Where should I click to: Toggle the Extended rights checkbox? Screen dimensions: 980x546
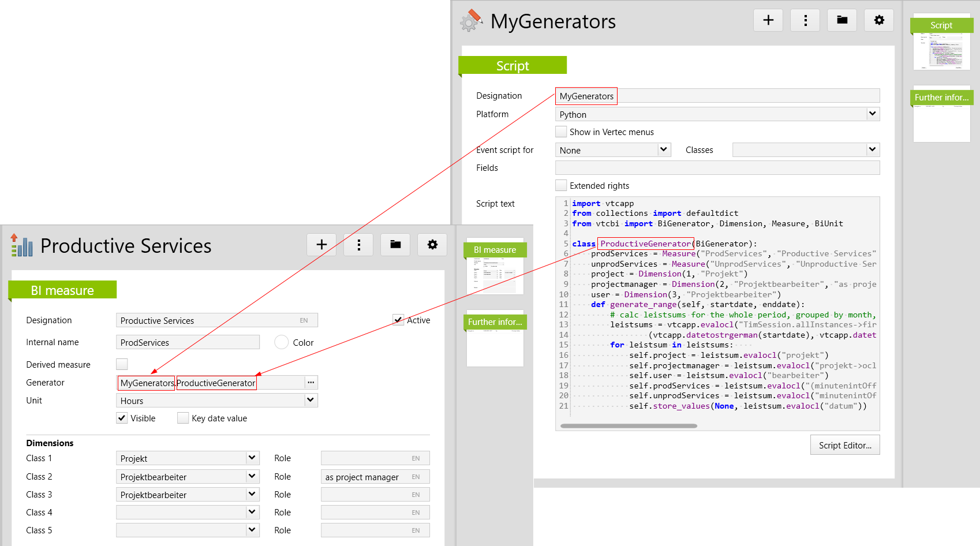[561, 185]
